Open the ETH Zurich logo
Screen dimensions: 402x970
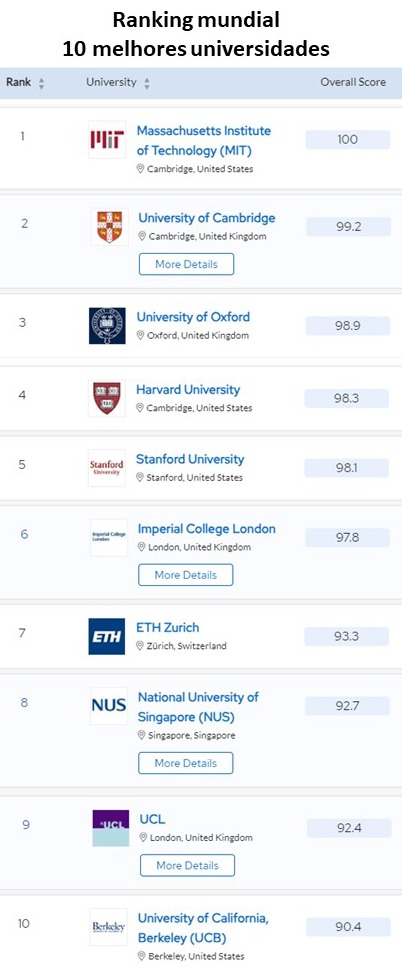pos(106,636)
